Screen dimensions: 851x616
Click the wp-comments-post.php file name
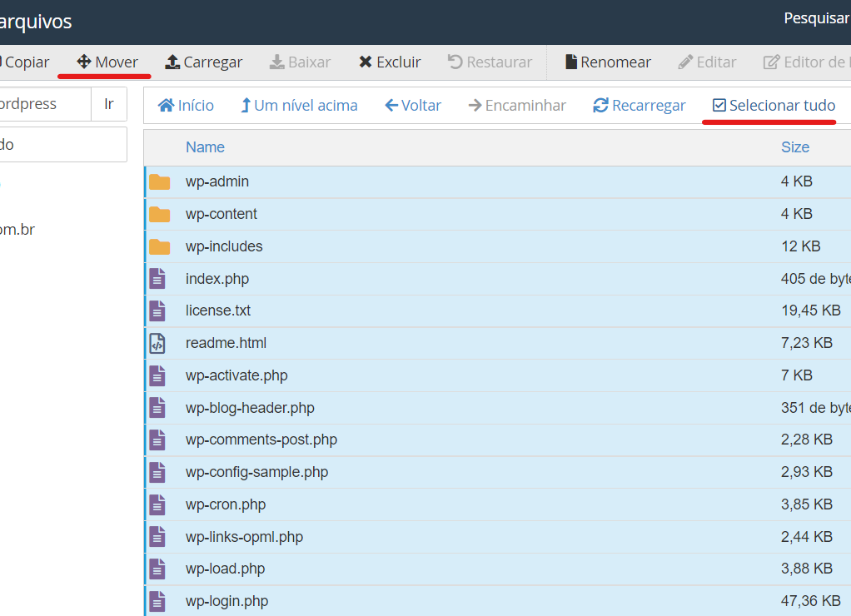261,440
